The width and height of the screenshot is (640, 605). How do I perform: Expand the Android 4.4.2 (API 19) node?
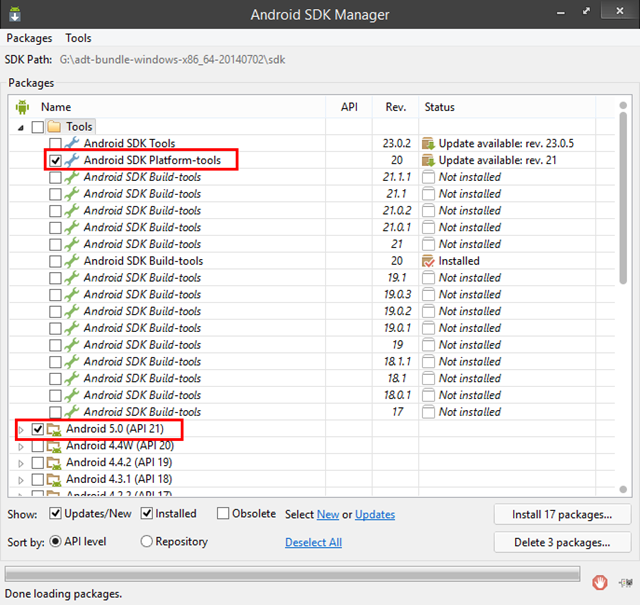point(21,463)
